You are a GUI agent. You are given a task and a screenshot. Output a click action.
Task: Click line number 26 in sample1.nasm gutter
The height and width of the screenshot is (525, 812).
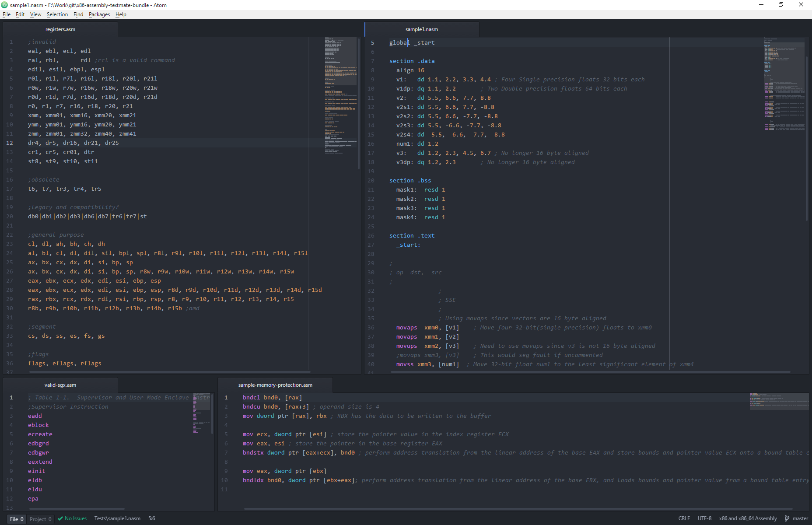(x=371, y=236)
